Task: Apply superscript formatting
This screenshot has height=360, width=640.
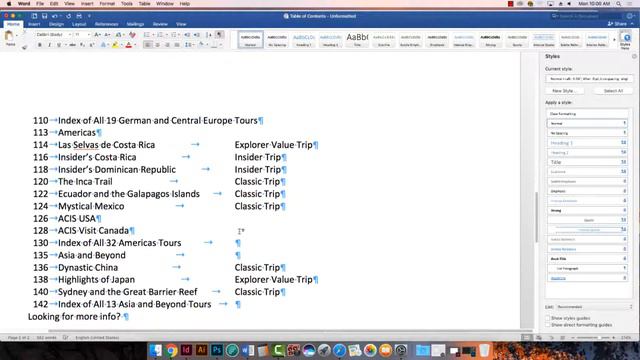Action: tap(92, 45)
